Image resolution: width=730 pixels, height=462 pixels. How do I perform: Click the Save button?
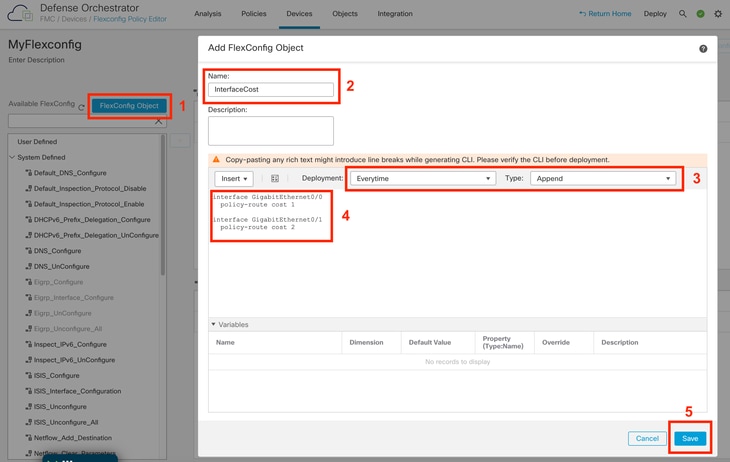[x=690, y=438]
